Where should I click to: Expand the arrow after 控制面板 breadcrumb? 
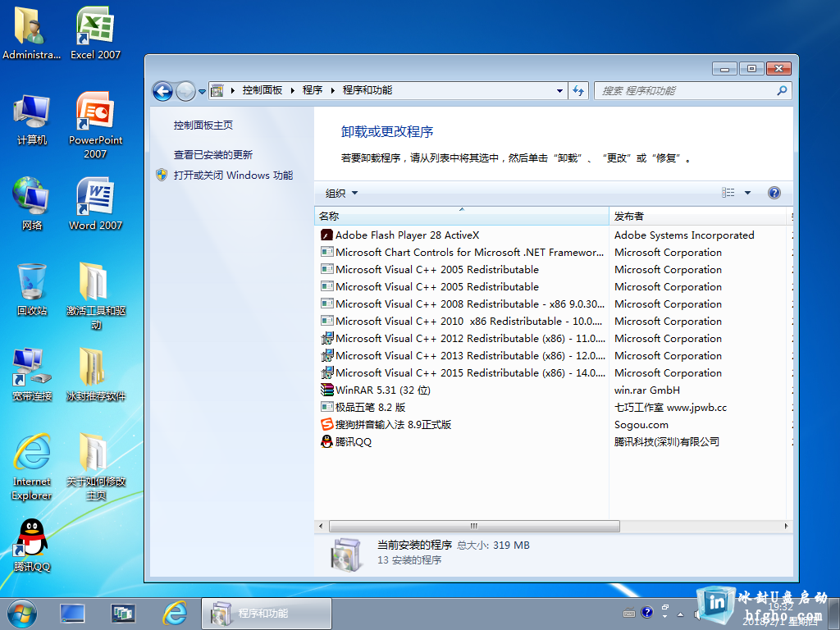[x=293, y=90]
